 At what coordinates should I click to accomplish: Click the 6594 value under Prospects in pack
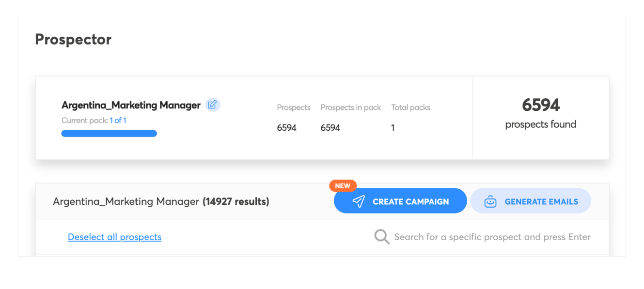(x=330, y=128)
